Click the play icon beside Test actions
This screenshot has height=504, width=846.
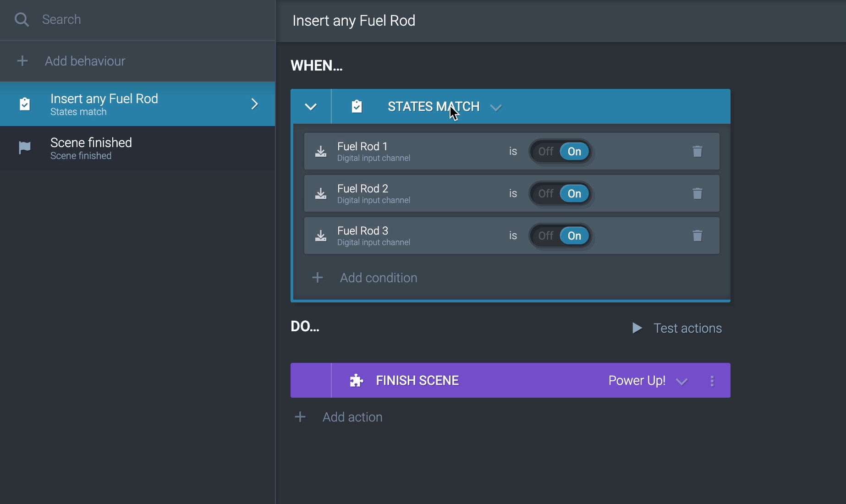[637, 328]
